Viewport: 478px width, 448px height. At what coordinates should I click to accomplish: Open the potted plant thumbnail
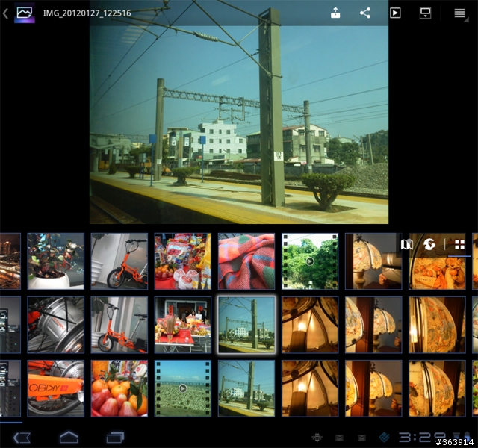[x=56, y=261]
